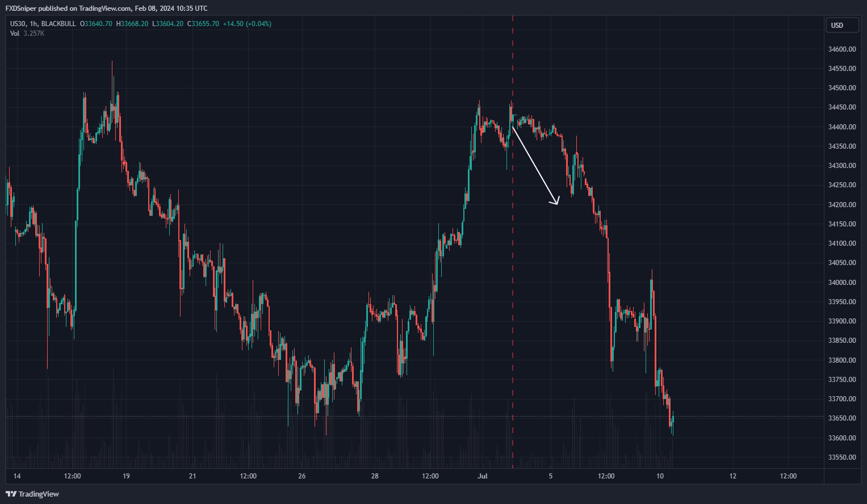Click the 14 date label on time axis
This screenshot has width=867, height=504.
pos(17,476)
